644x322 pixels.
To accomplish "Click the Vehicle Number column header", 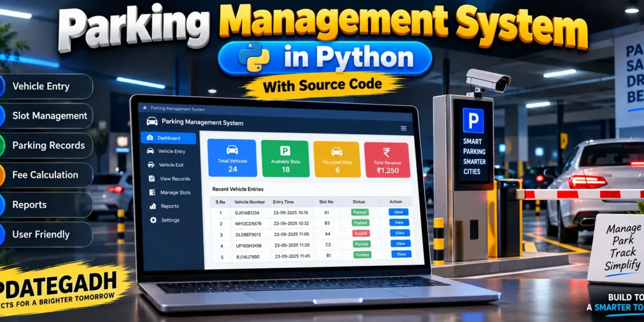I will click(250, 202).
